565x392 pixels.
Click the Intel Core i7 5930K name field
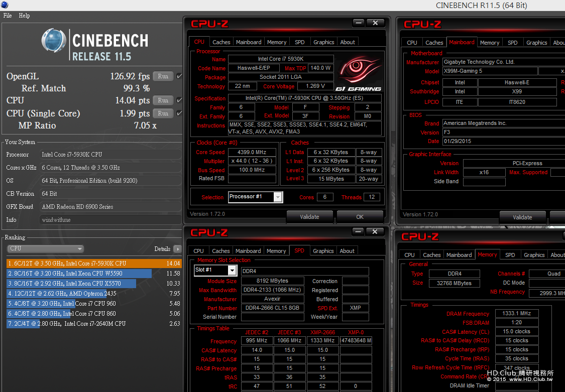tap(281, 59)
